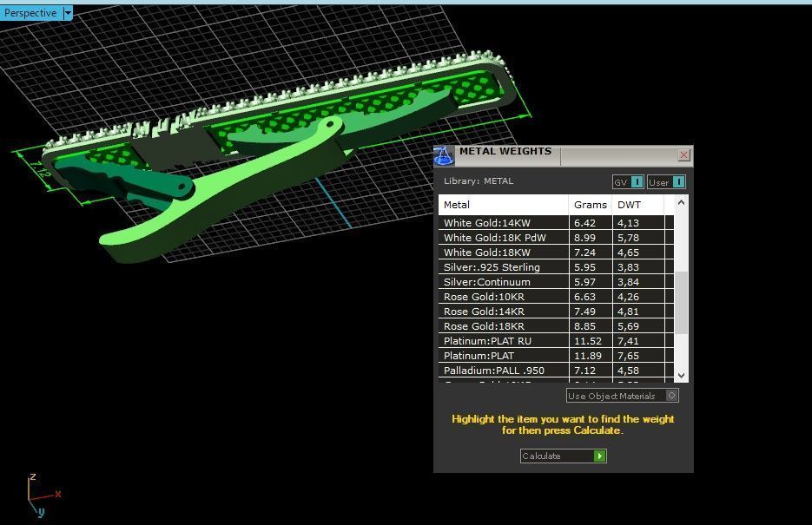Click the 11.89 grams value

pos(588,356)
